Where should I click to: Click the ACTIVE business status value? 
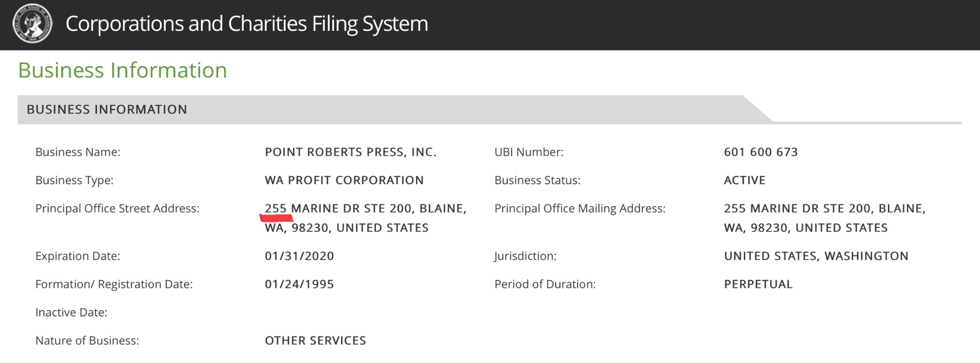[x=744, y=180]
